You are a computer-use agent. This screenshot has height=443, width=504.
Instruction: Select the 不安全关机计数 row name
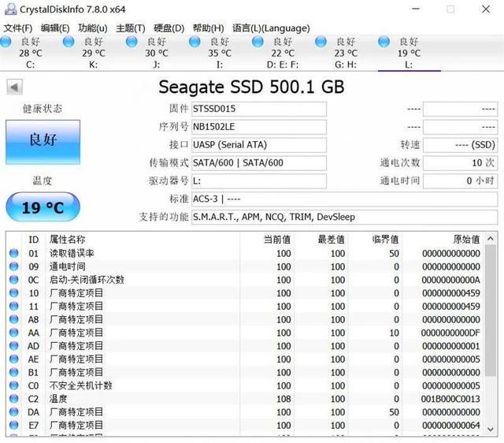pos(80,385)
